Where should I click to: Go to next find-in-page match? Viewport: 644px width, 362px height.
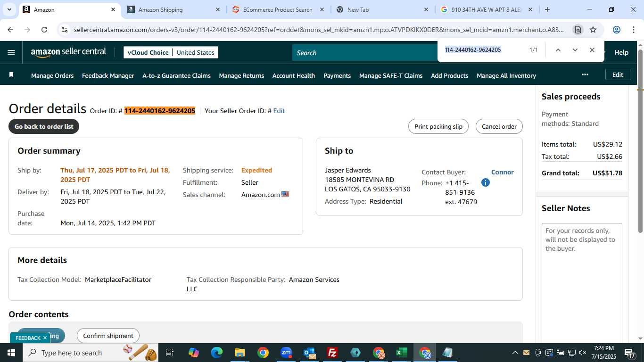(575, 50)
